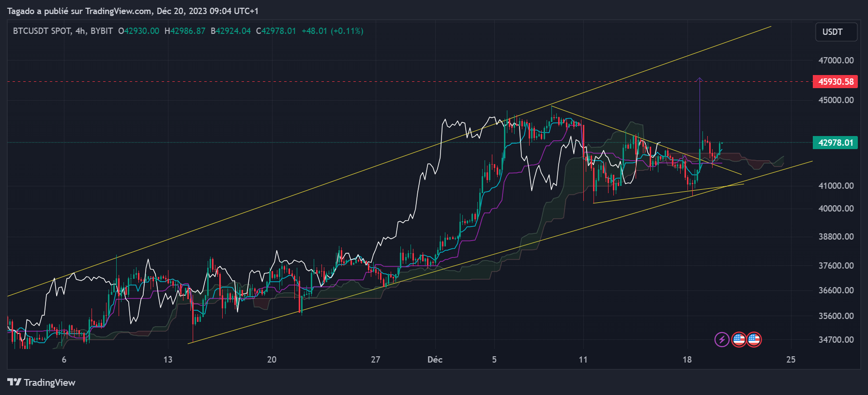Click date 6 on the time axis
Viewport: 868px width, 395px height.
[x=64, y=360]
